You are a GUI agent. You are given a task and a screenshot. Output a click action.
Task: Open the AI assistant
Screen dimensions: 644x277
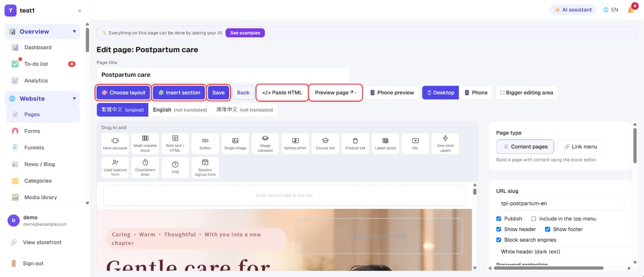click(x=573, y=10)
